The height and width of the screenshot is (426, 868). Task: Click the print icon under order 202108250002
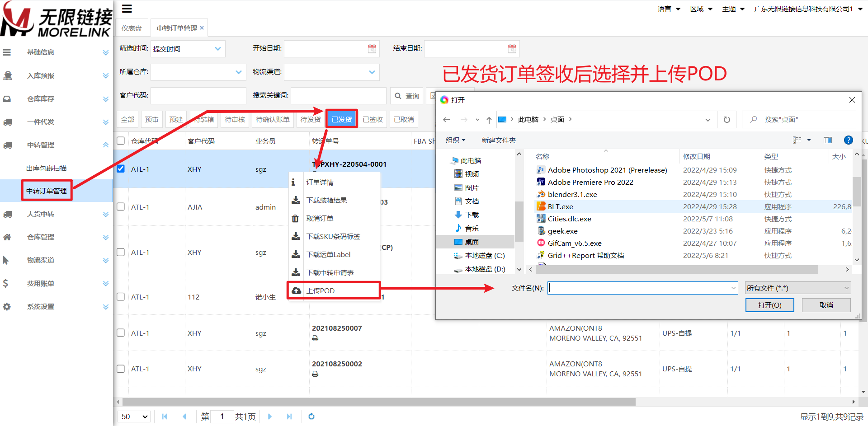[x=315, y=374]
